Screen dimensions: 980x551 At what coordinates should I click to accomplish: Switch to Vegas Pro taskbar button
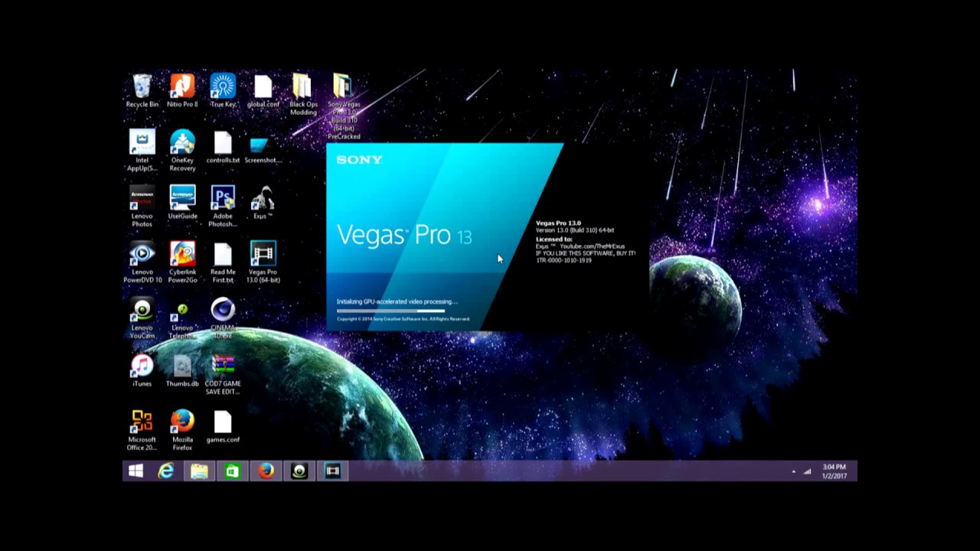point(333,471)
